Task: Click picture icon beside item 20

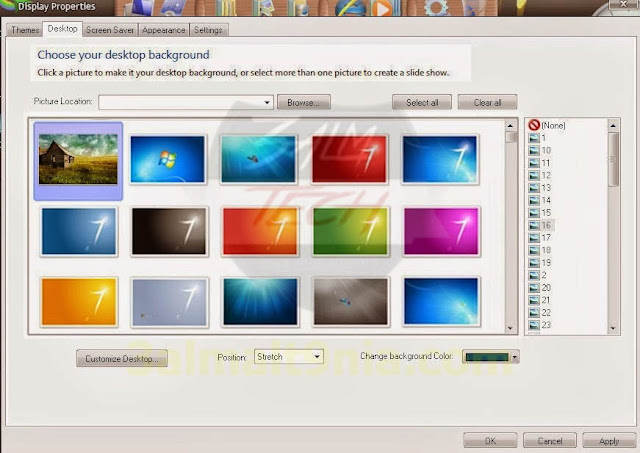Action: [x=534, y=288]
